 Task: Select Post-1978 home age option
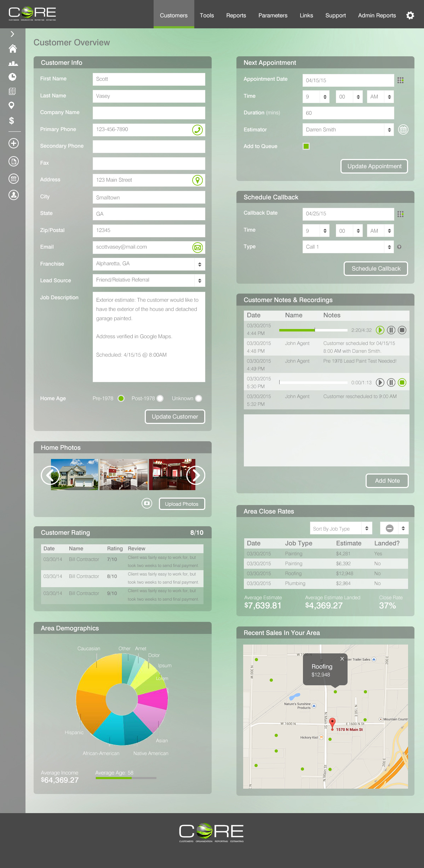pos(160,398)
